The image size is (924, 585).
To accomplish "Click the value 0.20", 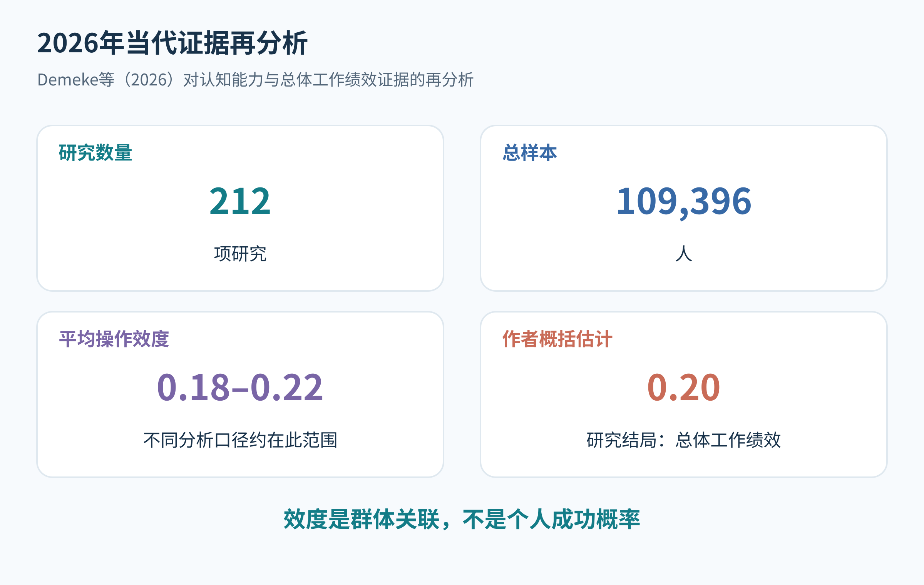I will pyautogui.click(x=684, y=387).
